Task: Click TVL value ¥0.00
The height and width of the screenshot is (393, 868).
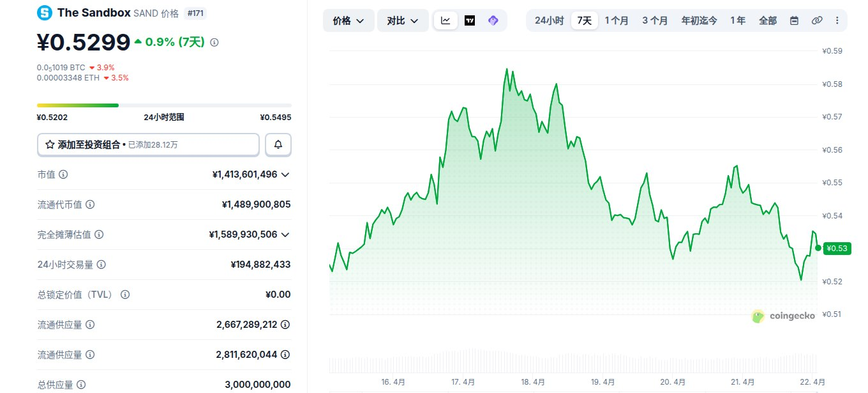Action: pos(278,295)
